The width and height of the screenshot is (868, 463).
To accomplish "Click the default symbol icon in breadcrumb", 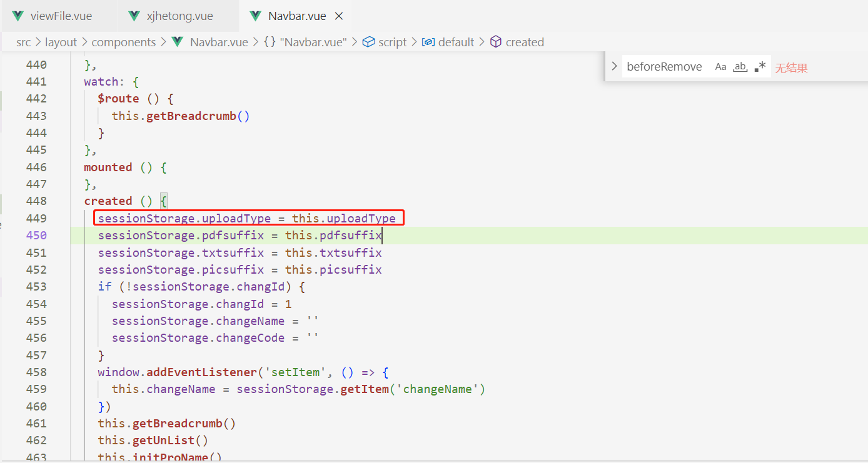I will click(x=428, y=42).
